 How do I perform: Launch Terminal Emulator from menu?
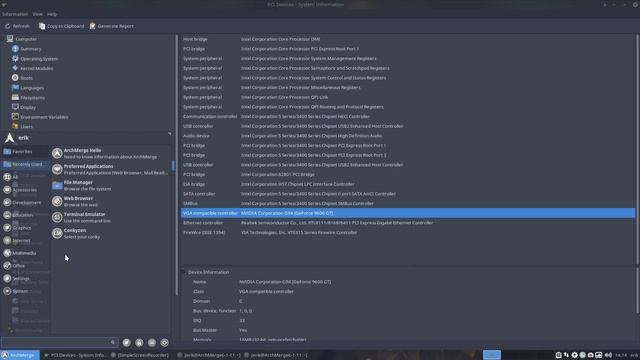coord(111,218)
